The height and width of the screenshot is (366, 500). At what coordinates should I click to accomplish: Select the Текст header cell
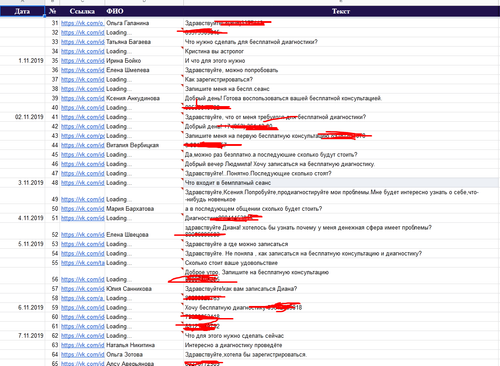(341, 11)
